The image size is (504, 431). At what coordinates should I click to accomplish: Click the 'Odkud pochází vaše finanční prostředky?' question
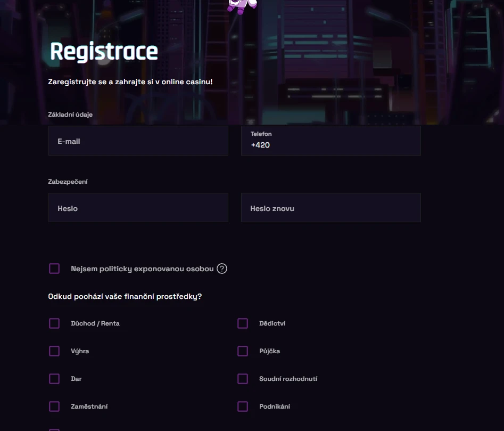point(125,297)
